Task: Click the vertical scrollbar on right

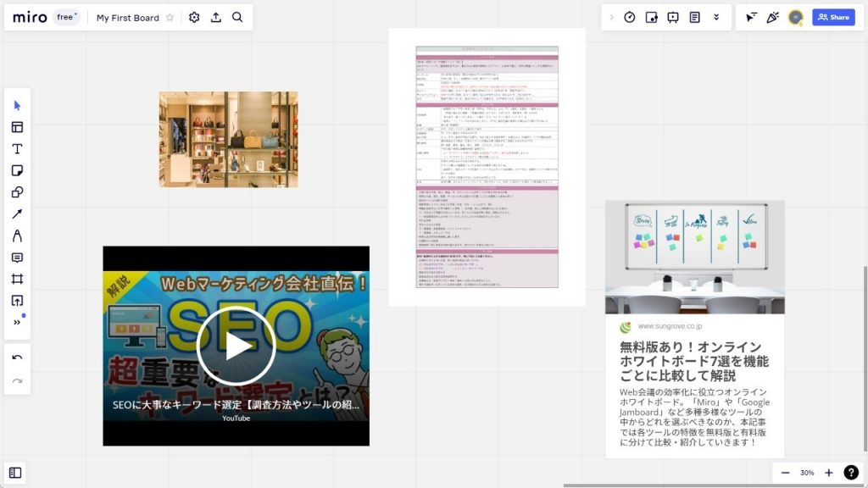Action: 865,358
